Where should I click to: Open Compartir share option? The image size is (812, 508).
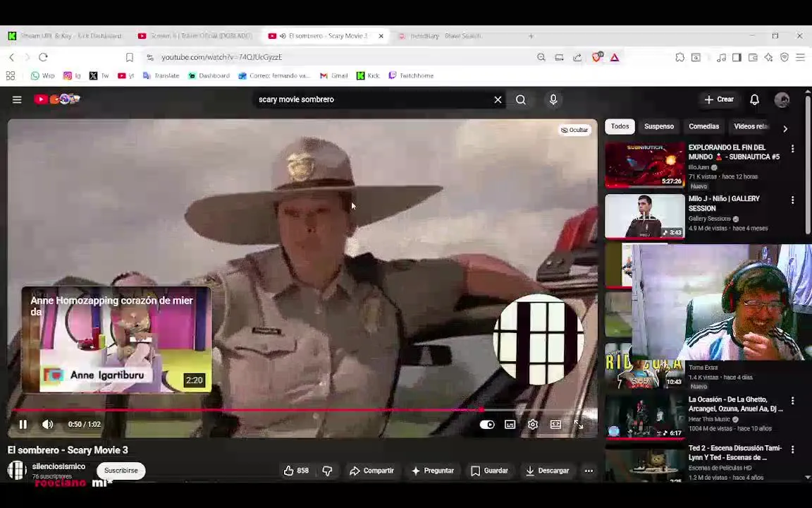point(372,471)
